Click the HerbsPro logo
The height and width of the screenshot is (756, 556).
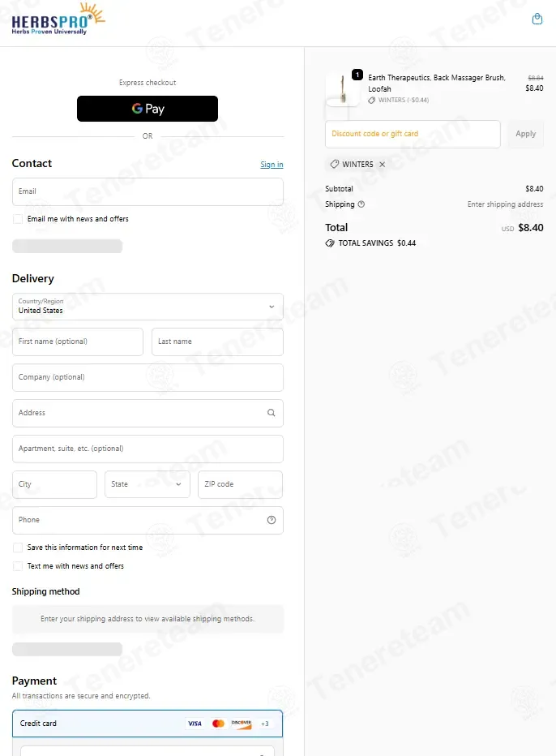(x=58, y=19)
